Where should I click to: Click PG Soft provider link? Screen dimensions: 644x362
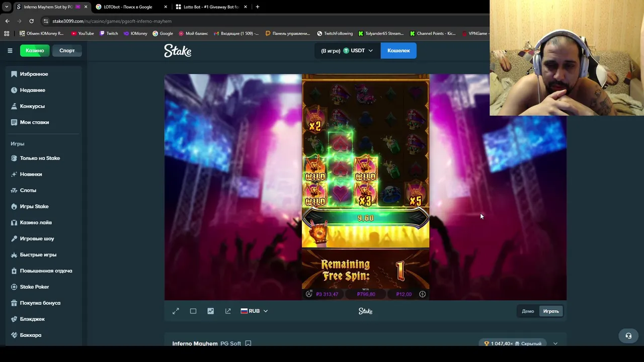tap(230, 343)
